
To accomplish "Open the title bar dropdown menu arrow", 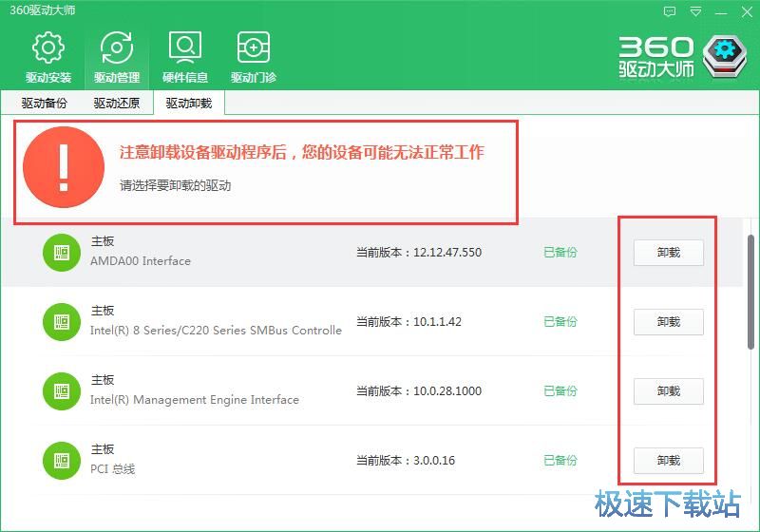I will (695, 11).
